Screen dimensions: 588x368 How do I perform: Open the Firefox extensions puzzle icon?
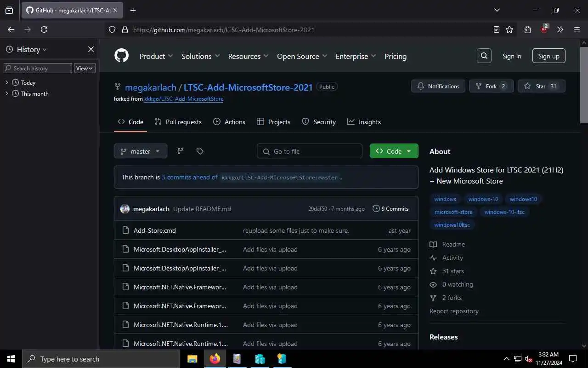pos(527,29)
